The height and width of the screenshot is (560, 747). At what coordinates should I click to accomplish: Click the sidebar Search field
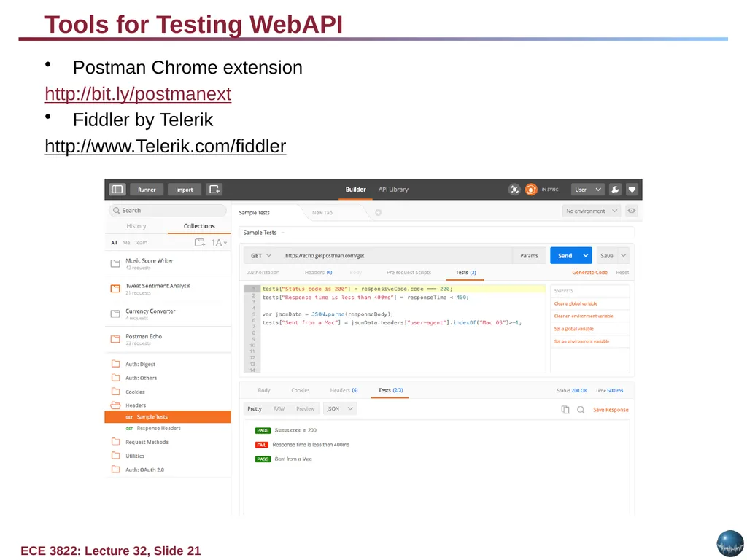(x=167, y=211)
